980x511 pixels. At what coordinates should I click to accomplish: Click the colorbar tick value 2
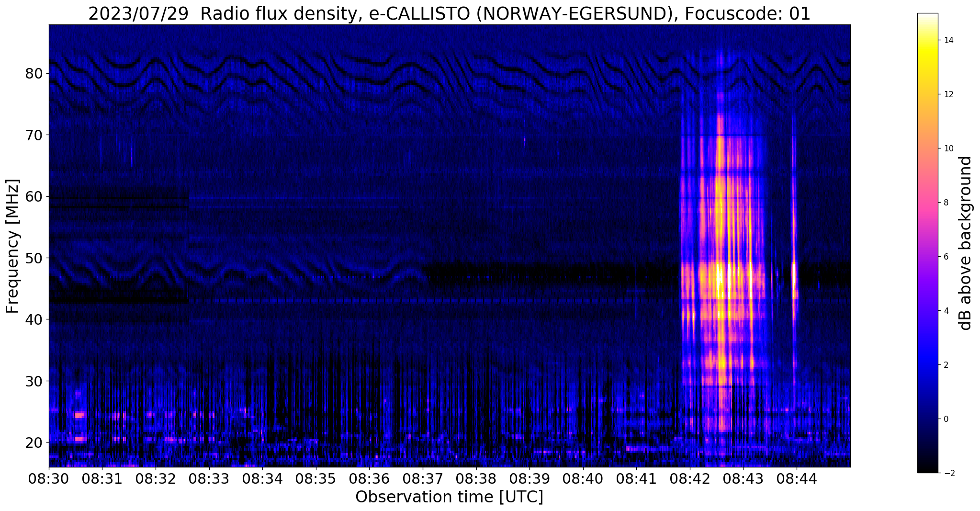(946, 365)
